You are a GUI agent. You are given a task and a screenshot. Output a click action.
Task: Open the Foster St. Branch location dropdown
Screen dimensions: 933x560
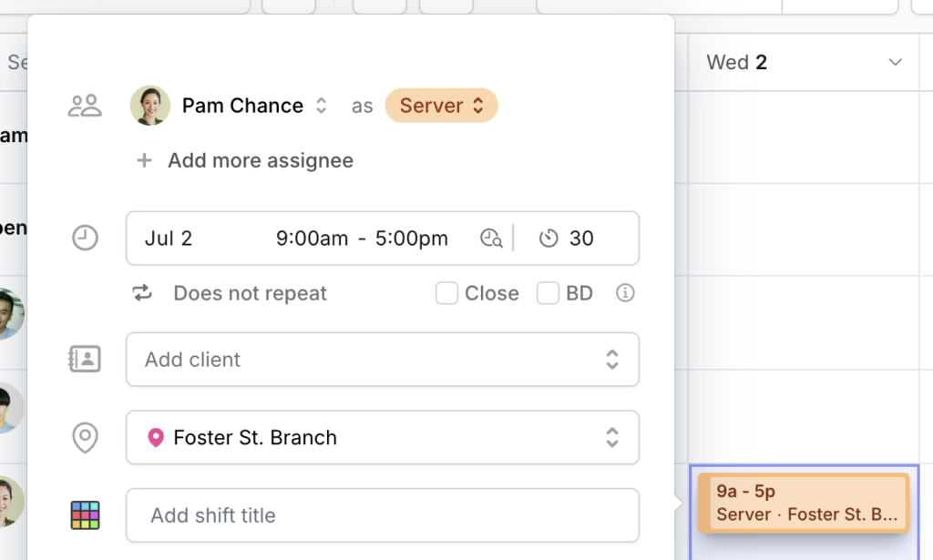[383, 438]
